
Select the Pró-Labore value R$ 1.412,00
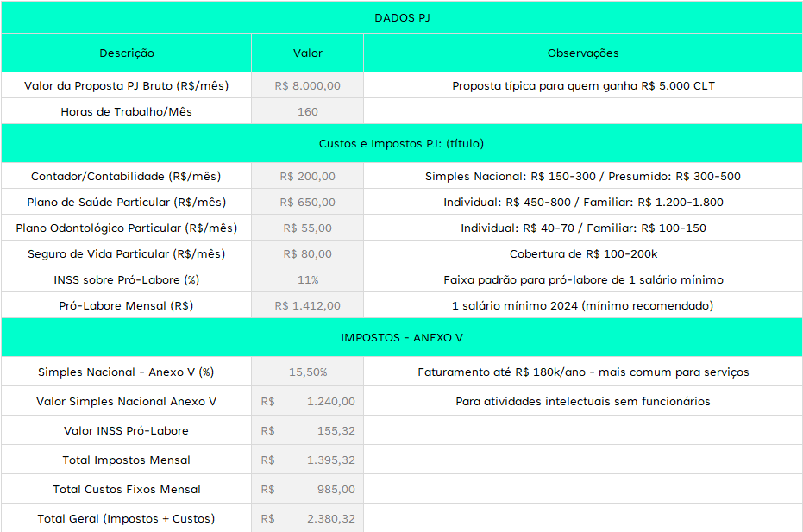(307, 305)
